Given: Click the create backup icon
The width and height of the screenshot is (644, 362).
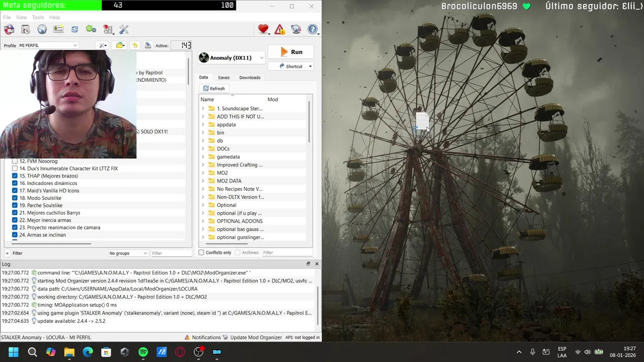Looking at the screenshot, I should 148,45.
